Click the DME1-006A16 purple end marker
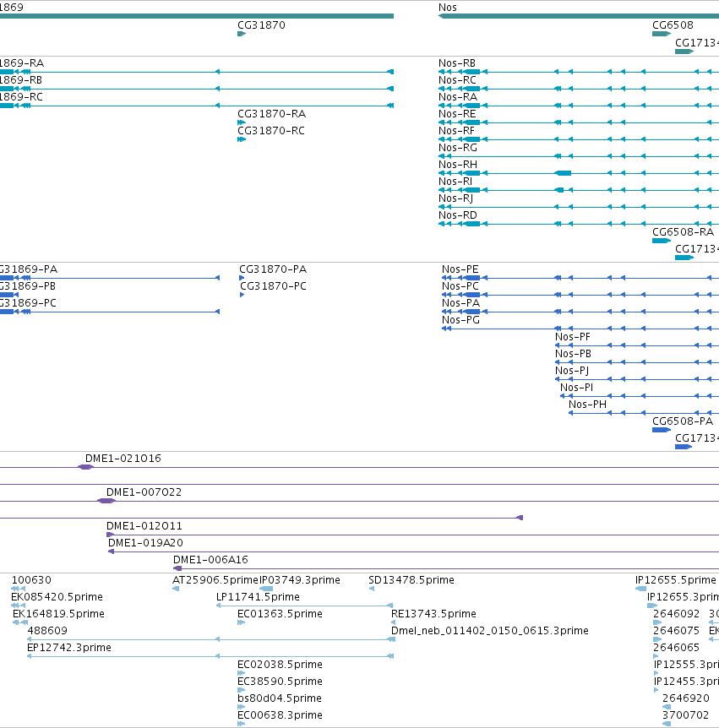This screenshot has width=719, height=728. [177, 568]
